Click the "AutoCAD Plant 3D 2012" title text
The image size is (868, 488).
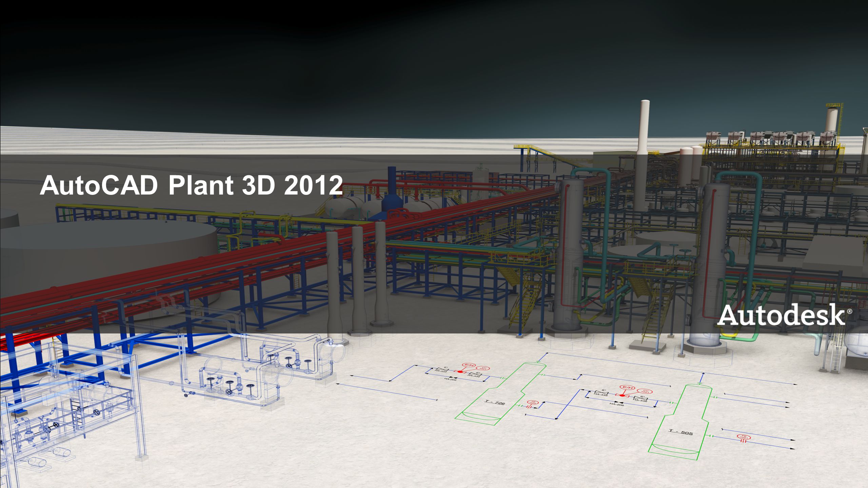(191, 185)
